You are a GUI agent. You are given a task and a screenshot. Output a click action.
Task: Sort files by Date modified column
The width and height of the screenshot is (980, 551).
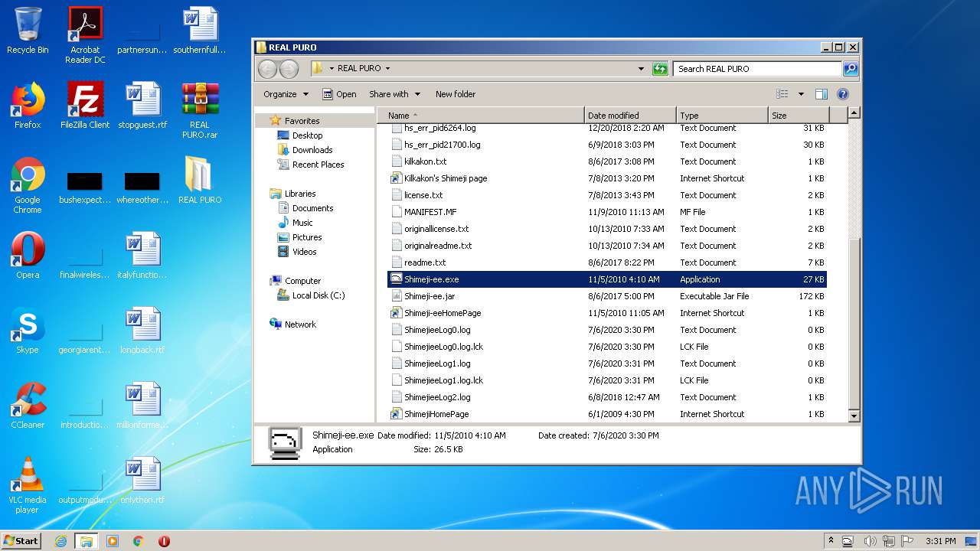(x=630, y=116)
